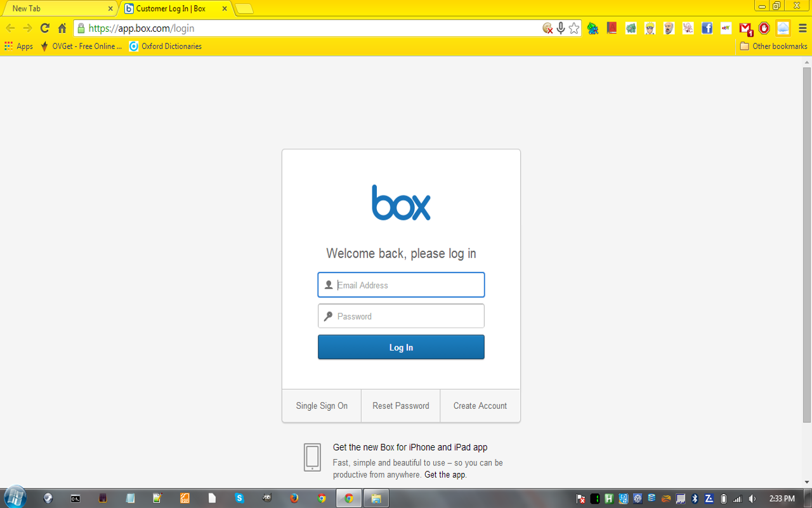Screen dimensions: 812x508
Task: Click the network signal bars tray icon
Action: pos(737,499)
